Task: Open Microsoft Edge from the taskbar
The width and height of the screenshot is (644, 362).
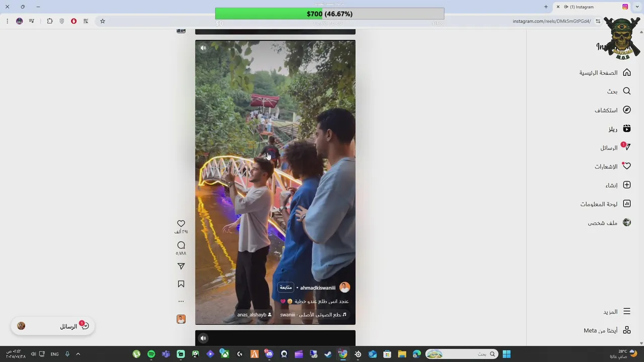Action: tap(417, 354)
